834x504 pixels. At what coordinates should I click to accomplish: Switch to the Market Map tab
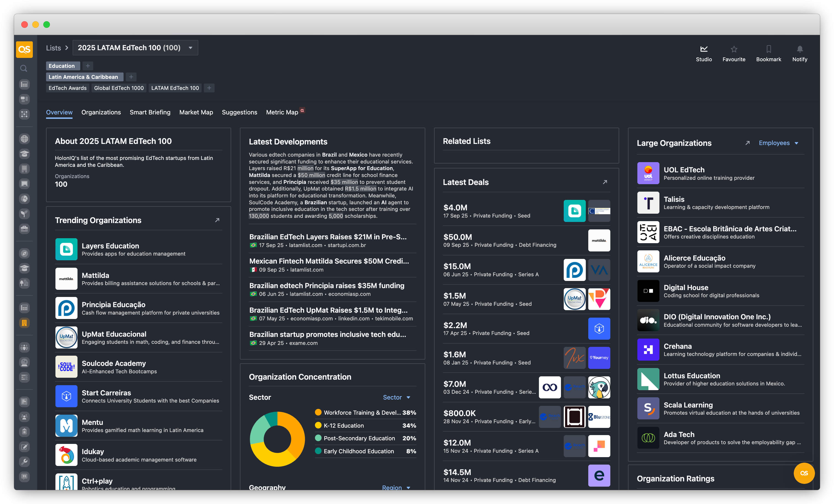coord(196,112)
